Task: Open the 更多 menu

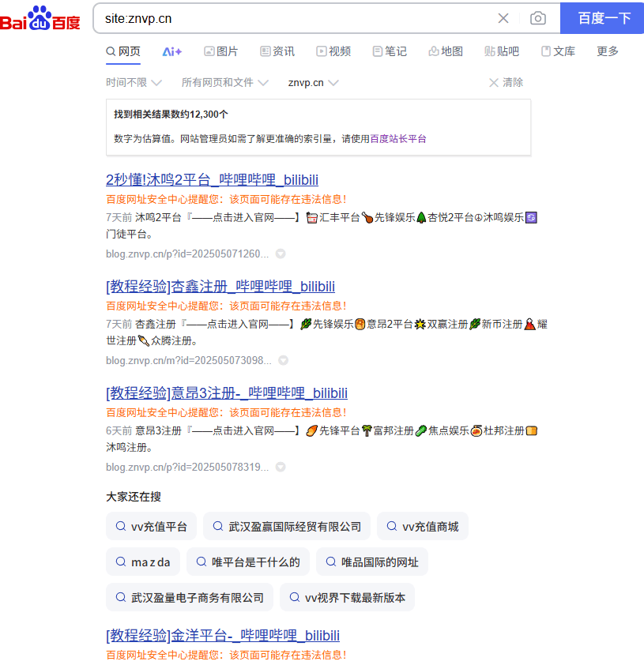Action: (608, 51)
